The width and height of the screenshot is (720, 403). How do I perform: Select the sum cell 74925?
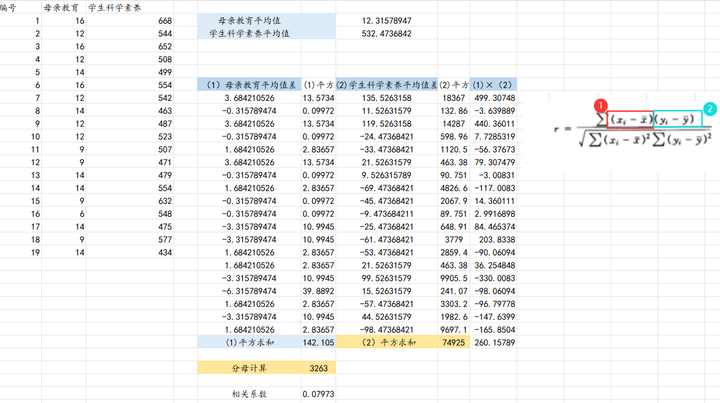pos(454,342)
